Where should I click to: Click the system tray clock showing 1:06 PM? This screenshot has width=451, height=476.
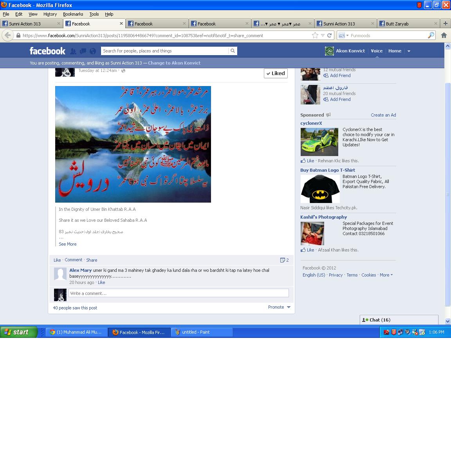436,332
